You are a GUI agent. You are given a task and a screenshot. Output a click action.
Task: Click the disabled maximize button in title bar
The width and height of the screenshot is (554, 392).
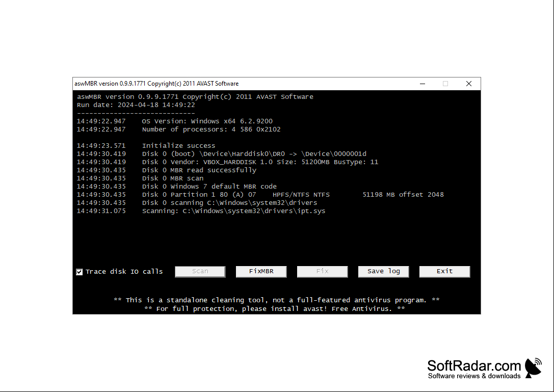pos(445,84)
